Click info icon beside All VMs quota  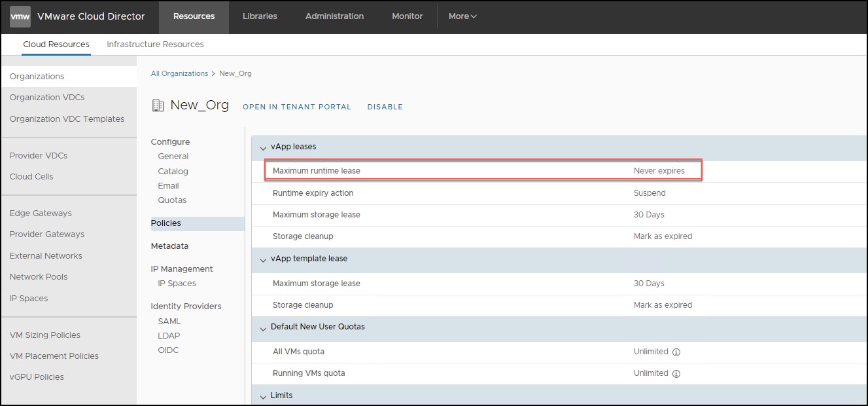(x=676, y=352)
